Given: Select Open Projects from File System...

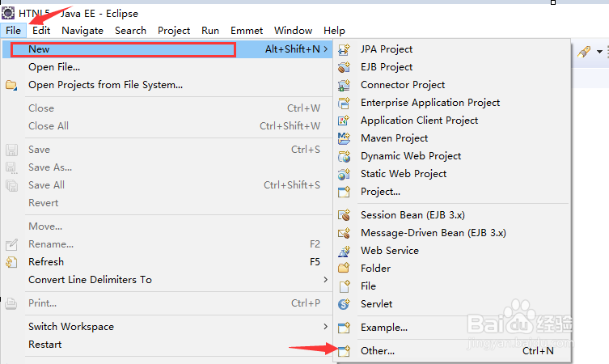Looking at the screenshot, I should (105, 85).
